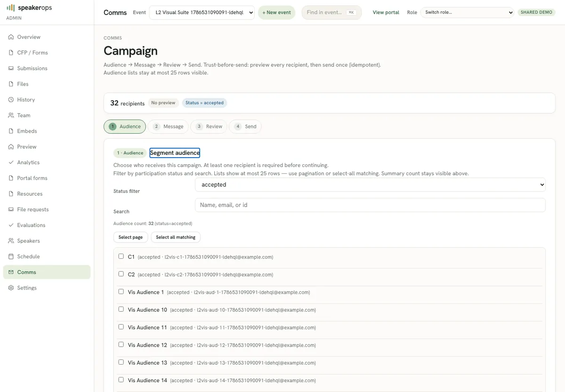Open Speakers in the sidebar
The height and width of the screenshot is (392, 565).
coord(47,241)
